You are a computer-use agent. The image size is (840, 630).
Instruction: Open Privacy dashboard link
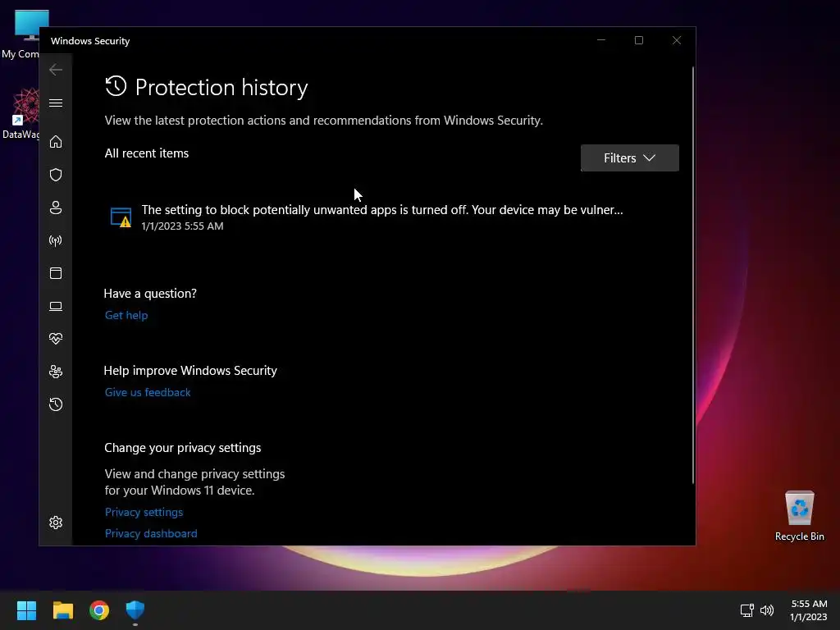pos(151,533)
